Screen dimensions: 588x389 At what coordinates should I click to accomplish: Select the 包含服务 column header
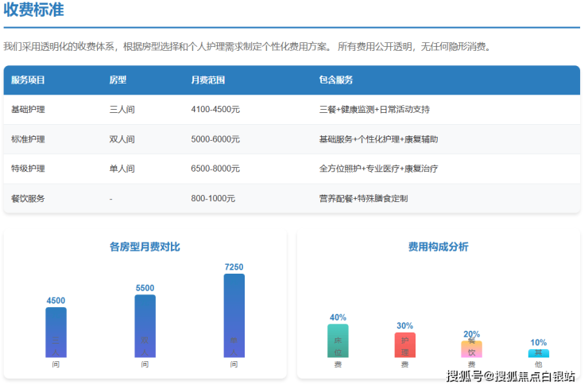pyautogui.click(x=335, y=80)
